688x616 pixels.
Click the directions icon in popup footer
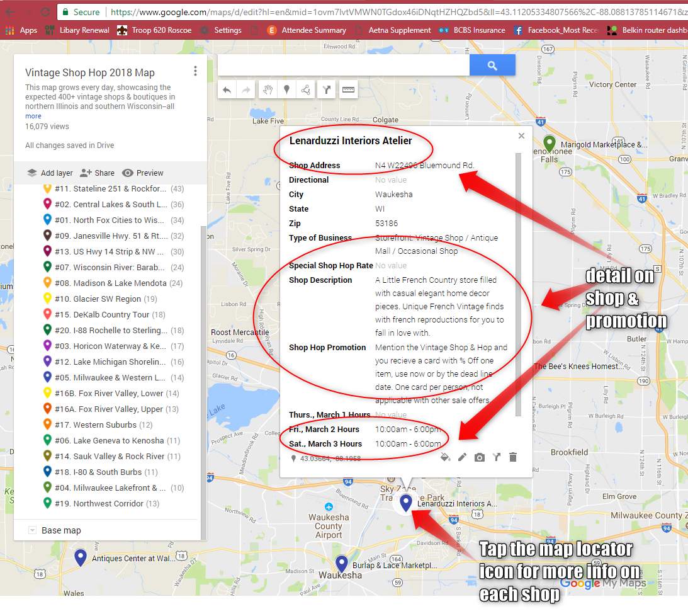pyautogui.click(x=496, y=457)
